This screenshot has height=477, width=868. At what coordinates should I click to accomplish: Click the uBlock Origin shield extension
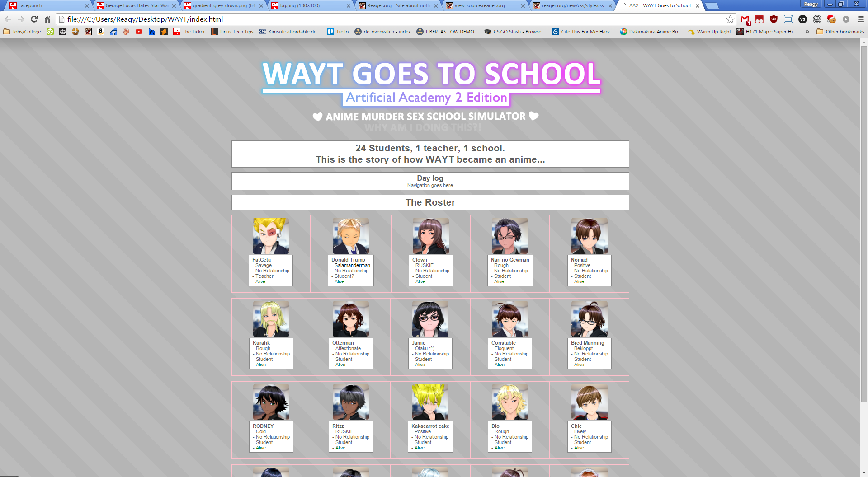coord(774,19)
